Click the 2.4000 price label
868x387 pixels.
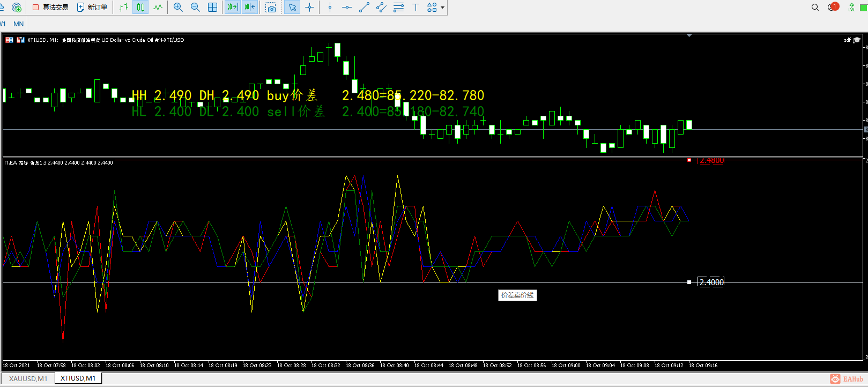point(711,282)
